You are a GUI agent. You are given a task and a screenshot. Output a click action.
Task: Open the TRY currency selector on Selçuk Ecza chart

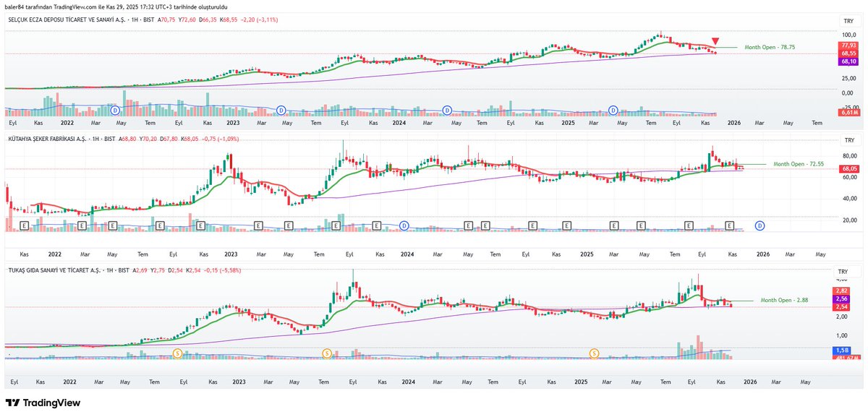(848, 22)
